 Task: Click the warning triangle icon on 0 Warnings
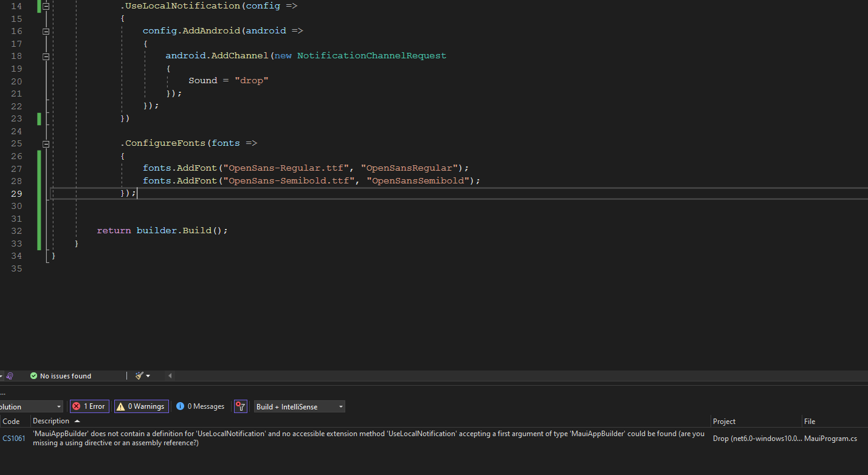(120, 406)
